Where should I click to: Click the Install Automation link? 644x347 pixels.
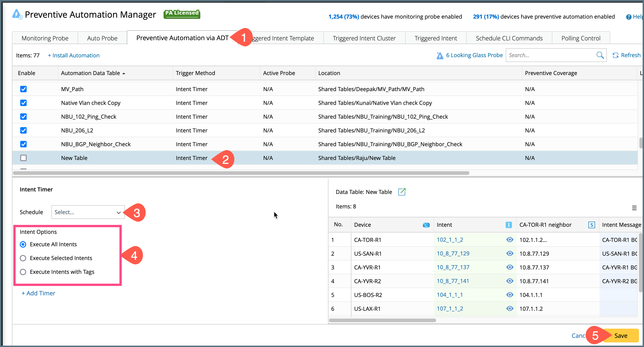click(74, 56)
